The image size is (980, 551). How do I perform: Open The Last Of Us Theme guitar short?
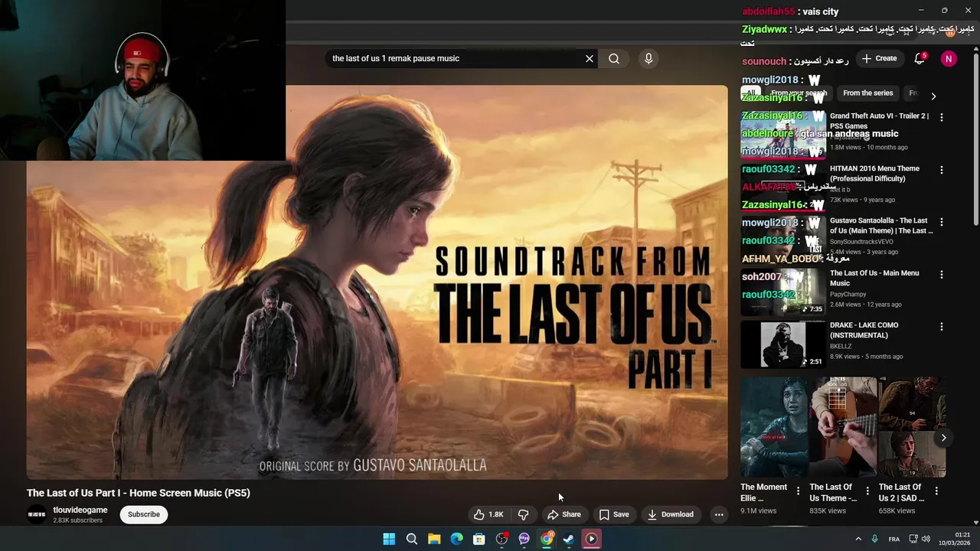click(x=843, y=427)
